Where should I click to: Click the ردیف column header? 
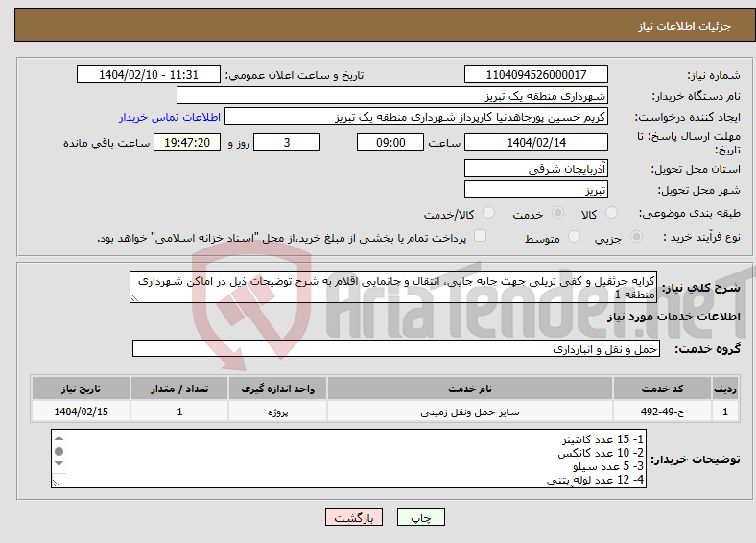pyautogui.click(x=725, y=389)
